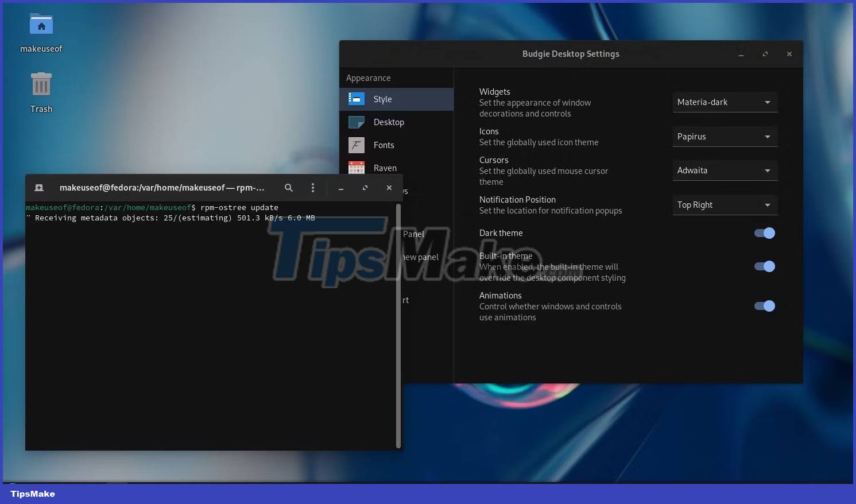The image size is (856, 504).
Task: Open the terminal three-dot options menu
Action: point(313,188)
